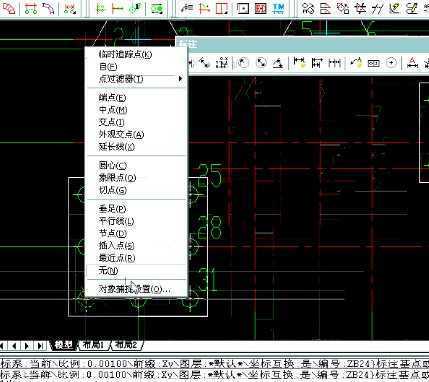Screen dimensions: 429x382
Task: Go to next layout tab arrow
Action: click(x=27, y=345)
